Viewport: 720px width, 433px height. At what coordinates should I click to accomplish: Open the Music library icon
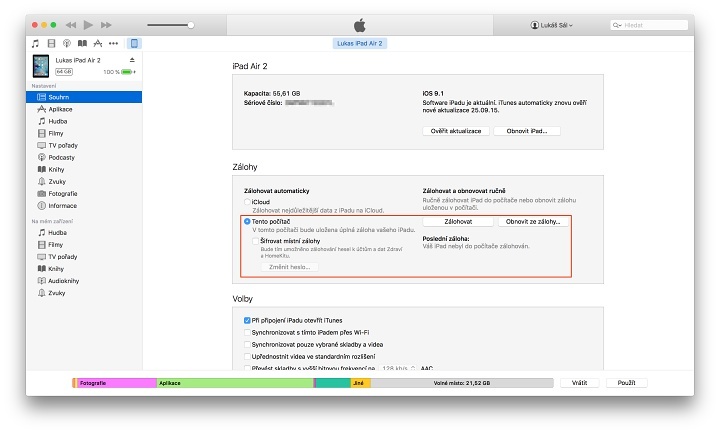35,44
